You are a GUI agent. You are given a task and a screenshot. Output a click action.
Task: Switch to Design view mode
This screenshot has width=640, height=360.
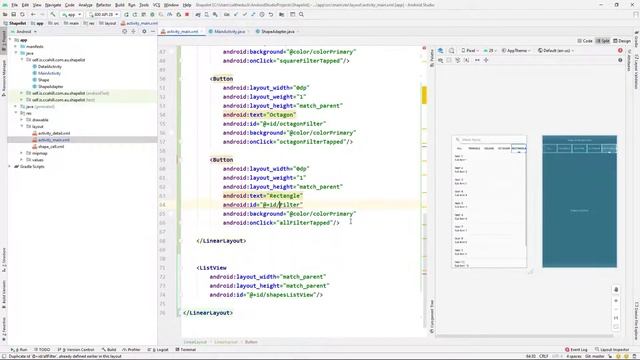click(x=622, y=41)
